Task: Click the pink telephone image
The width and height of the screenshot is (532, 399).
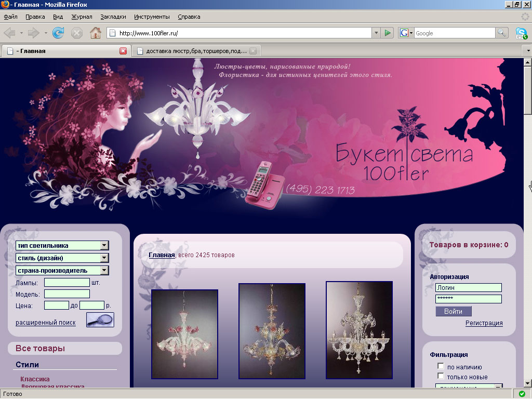Action: (x=264, y=185)
